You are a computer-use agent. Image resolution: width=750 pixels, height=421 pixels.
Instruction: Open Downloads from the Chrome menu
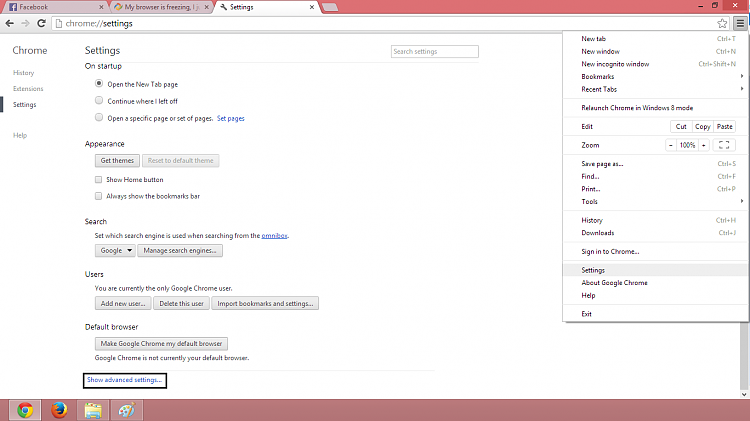[656, 233]
